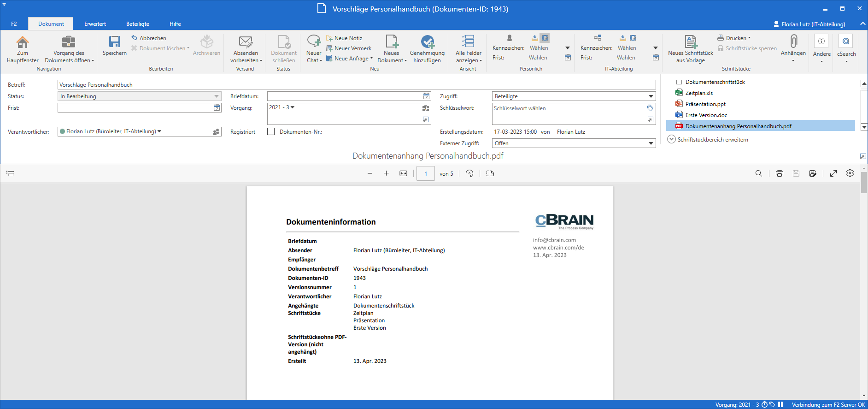Viewport: 868px width, 409px height.
Task: Open the Beteiligte tab
Action: click(x=138, y=24)
